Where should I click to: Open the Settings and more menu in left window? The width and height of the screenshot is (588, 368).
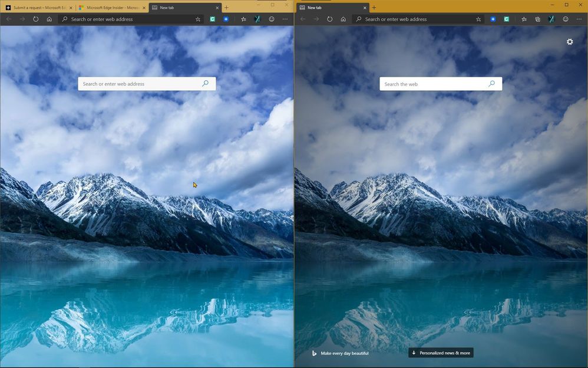coord(285,19)
